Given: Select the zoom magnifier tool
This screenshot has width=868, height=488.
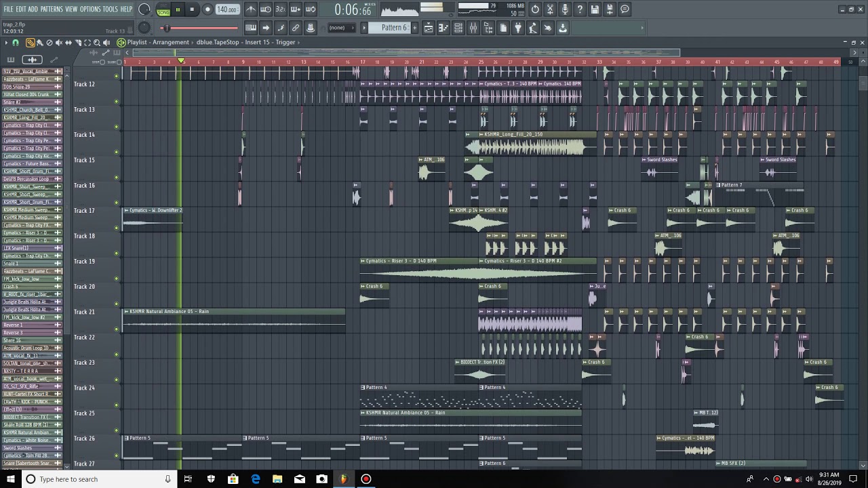Looking at the screenshot, I should point(97,43).
